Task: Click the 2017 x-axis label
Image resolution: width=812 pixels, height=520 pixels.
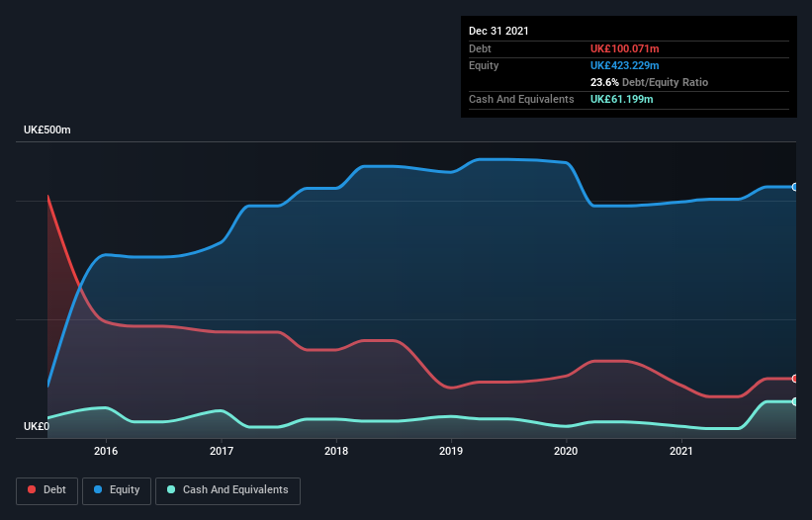Action: (222, 451)
